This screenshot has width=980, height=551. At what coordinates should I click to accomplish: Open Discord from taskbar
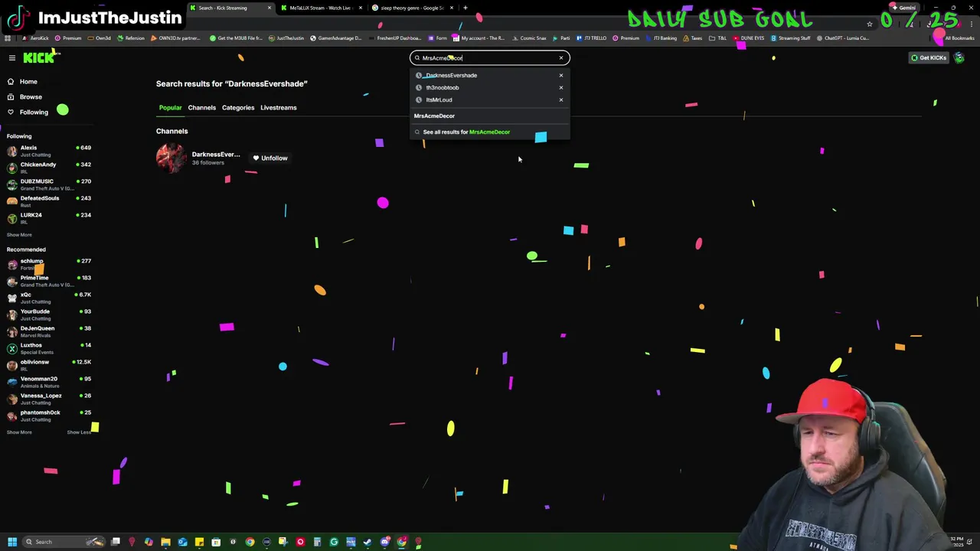tap(384, 542)
